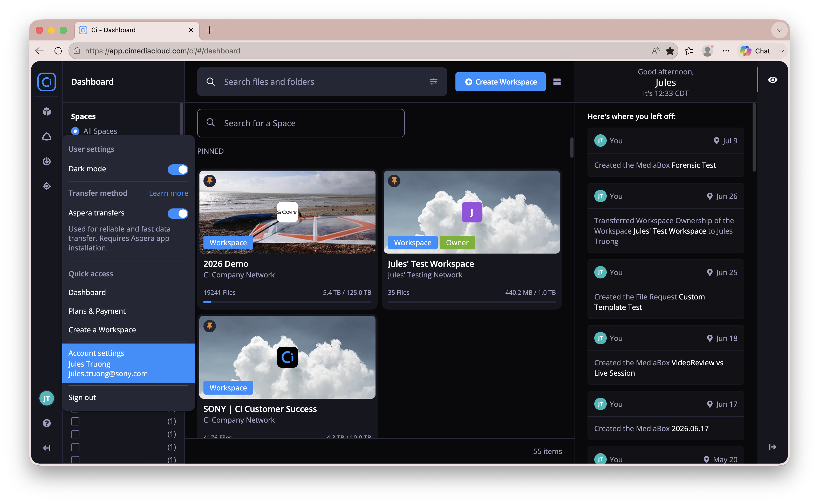Click the pin icon on 2026 Demo

pos(210,181)
